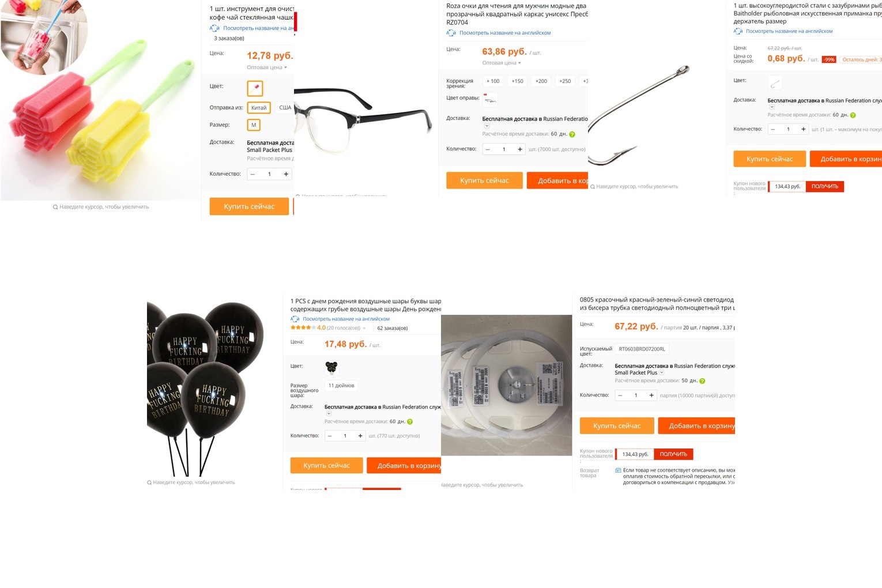Screen dimensions: 882x588
Task: Click help icon next to 50 дн. for LED
Action: (x=702, y=381)
